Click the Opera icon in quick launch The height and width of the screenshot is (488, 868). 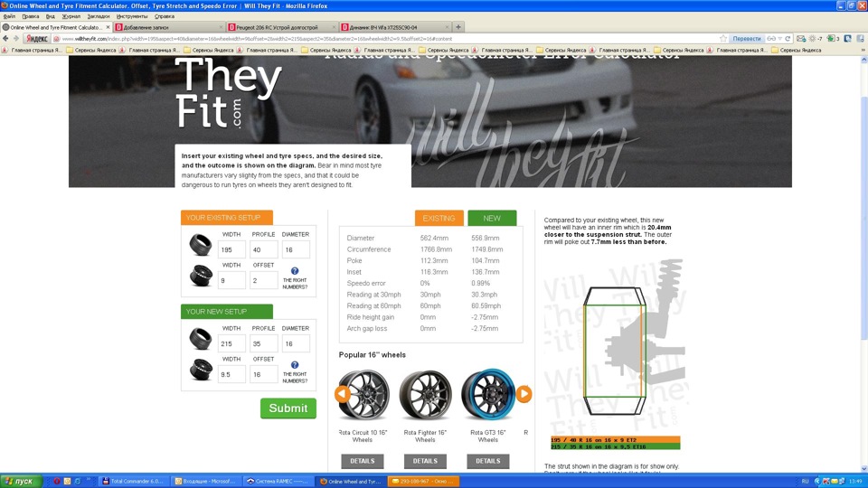coord(56,482)
